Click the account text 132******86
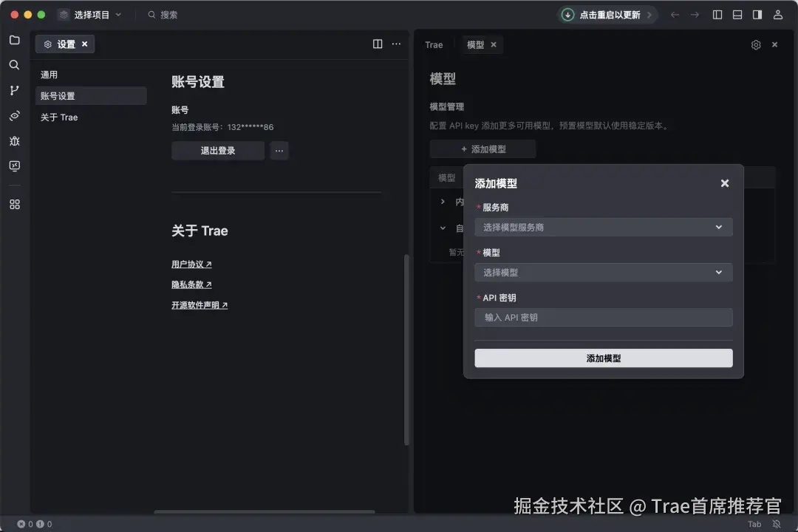The height and width of the screenshot is (532, 798). 250,127
